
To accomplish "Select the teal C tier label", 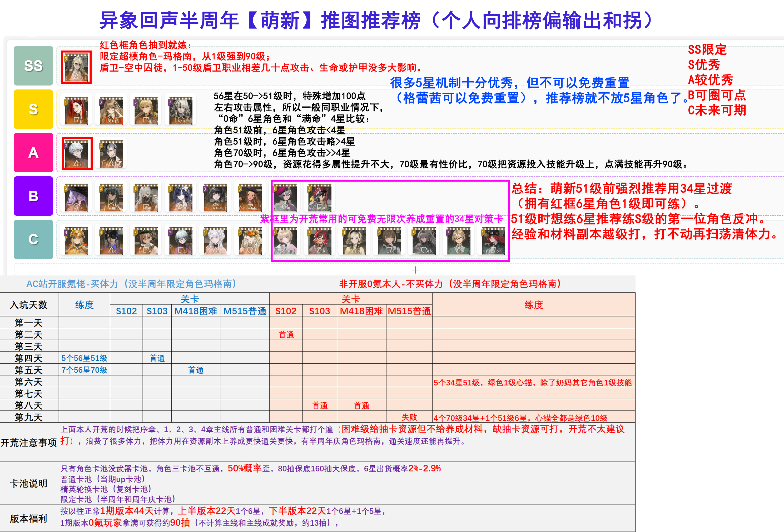I will [33, 239].
